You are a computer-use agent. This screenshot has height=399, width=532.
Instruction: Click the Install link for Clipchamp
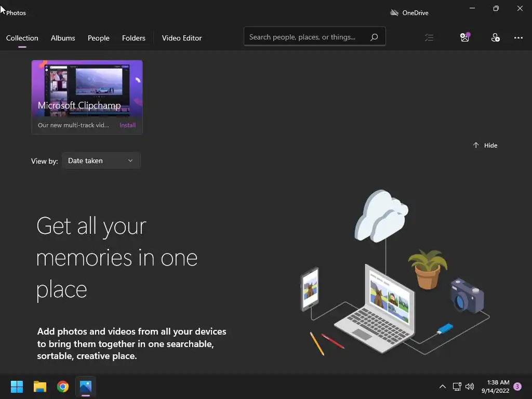128,125
